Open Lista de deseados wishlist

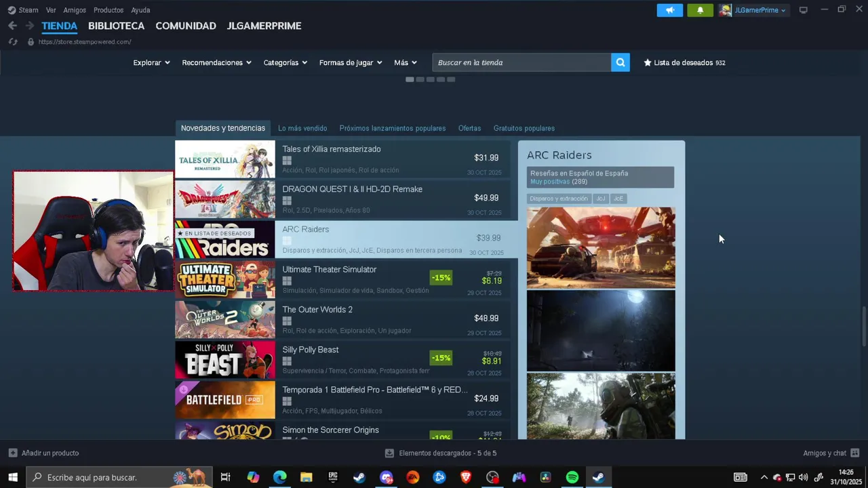point(684,62)
